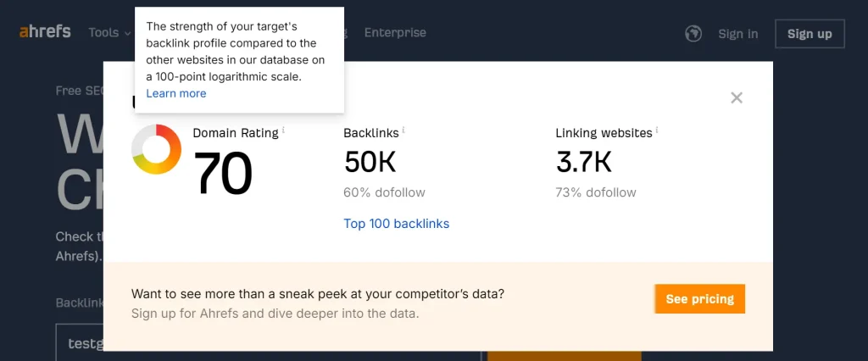This screenshot has width=868, height=361.
Task: Click the orange check button below dialog
Action: [564, 356]
